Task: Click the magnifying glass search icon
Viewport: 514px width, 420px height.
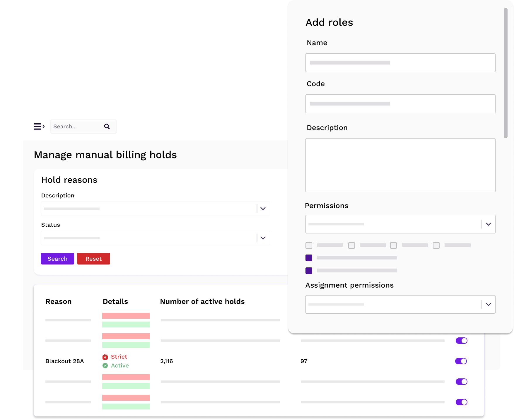Action: (x=107, y=127)
